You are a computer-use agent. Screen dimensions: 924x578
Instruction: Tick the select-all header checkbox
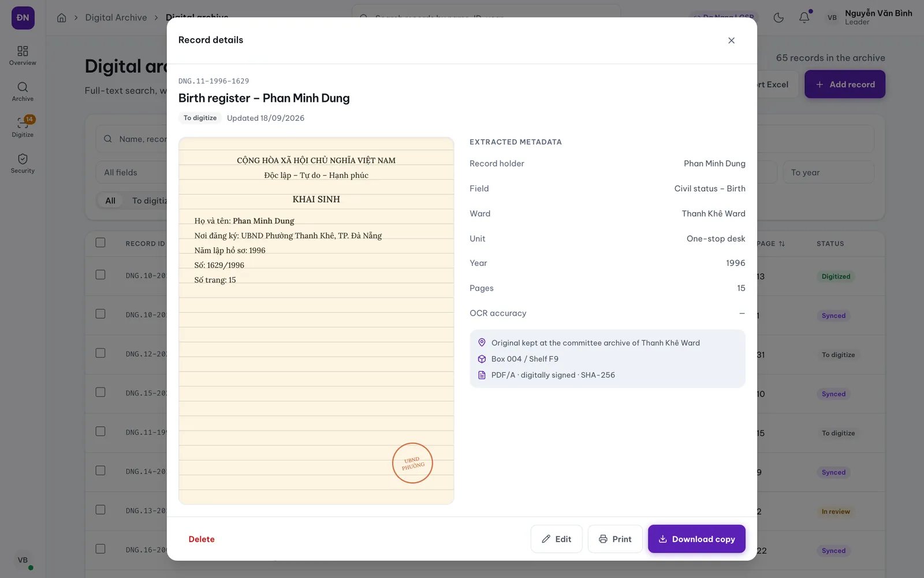(100, 243)
